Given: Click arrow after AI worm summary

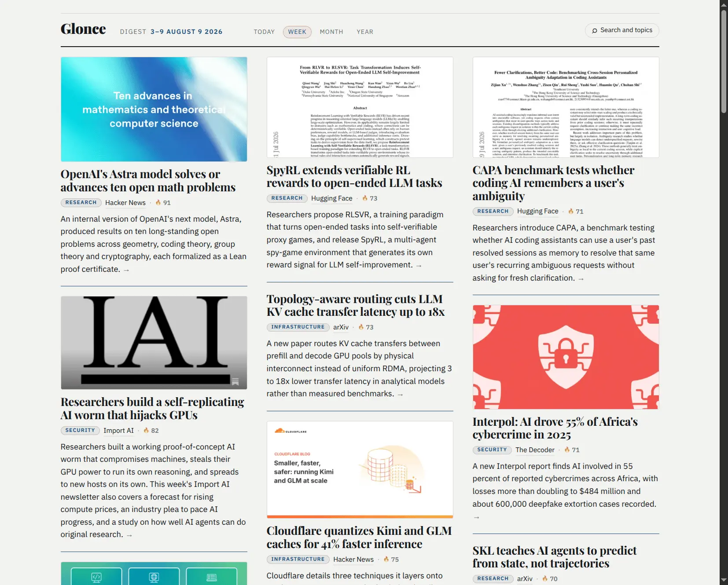Looking at the screenshot, I should pyautogui.click(x=129, y=535).
